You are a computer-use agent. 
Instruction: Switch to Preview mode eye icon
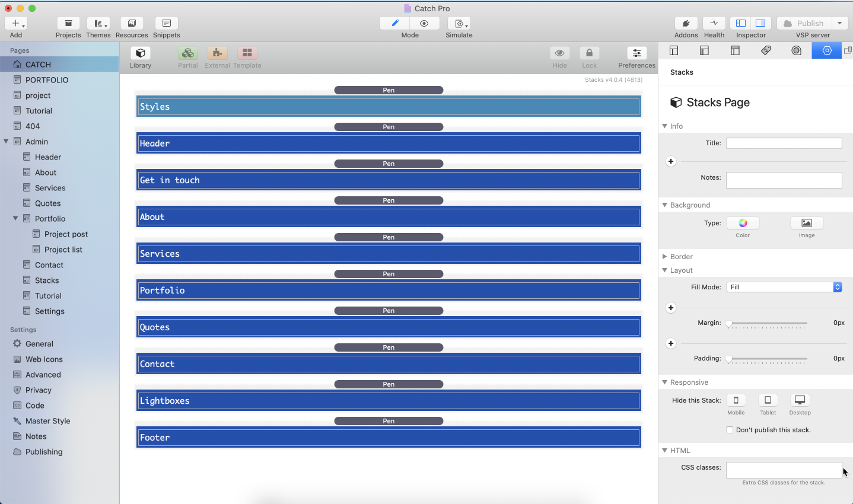click(x=424, y=24)
